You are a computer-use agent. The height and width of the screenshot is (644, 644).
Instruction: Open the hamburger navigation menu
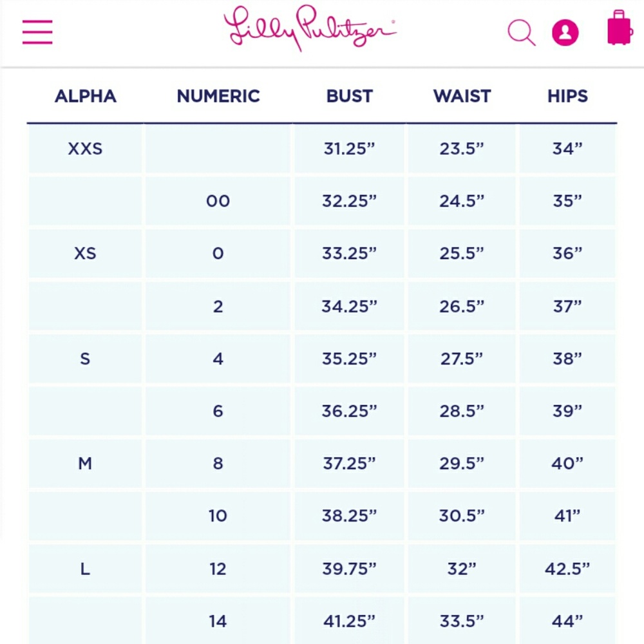coord(37,32)
